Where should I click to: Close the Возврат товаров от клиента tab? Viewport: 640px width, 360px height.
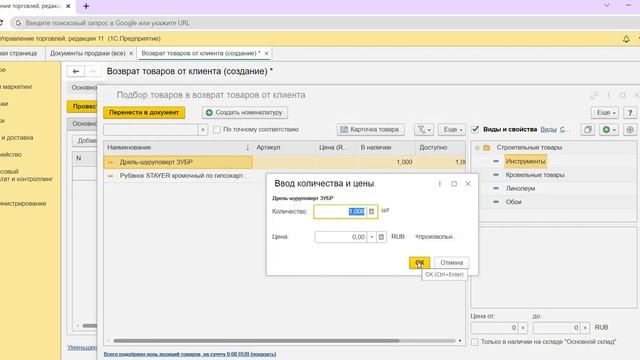[x=266, y=53]
